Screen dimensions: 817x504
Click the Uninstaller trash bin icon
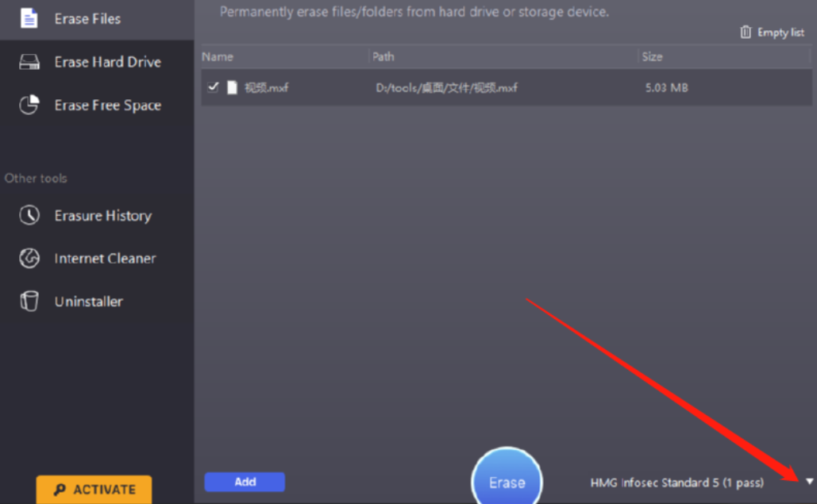click(29, 301)
